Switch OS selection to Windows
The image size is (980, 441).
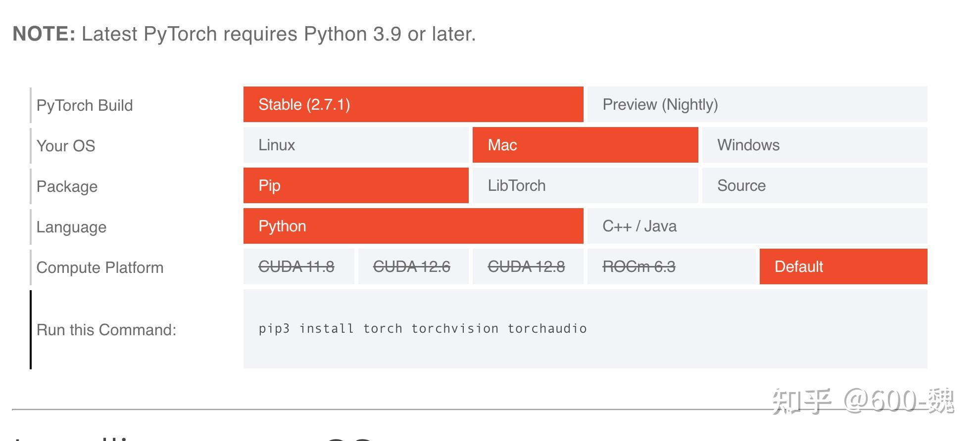[x=814, y=145]
